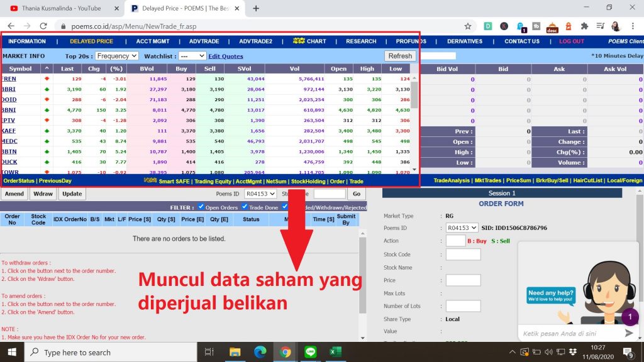Toggle the Trade Done filter checkbox

(244, 207)
